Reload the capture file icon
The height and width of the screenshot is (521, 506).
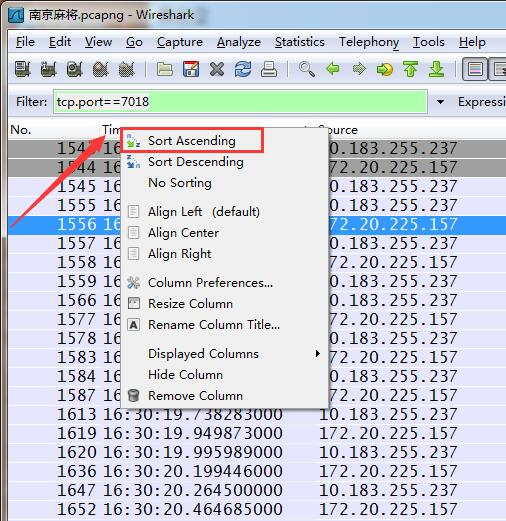tap(243, 69)
